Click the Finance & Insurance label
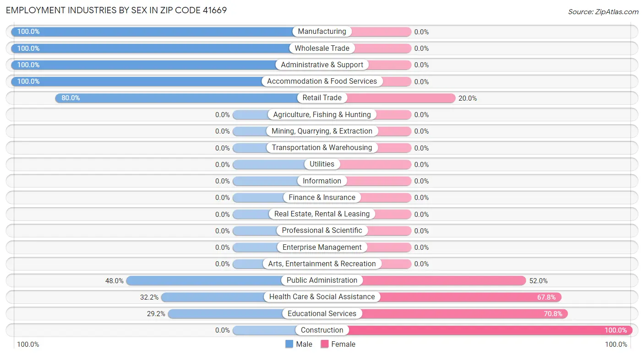The height and width of the screenshot is (355, 644). point(322,198)
